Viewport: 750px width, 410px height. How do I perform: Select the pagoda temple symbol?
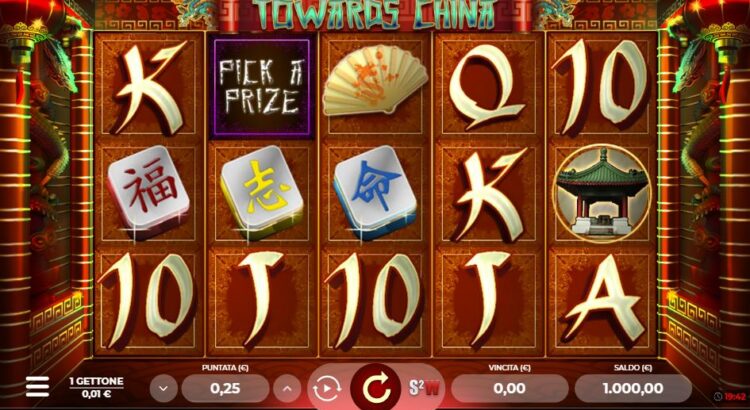[602, 193]
